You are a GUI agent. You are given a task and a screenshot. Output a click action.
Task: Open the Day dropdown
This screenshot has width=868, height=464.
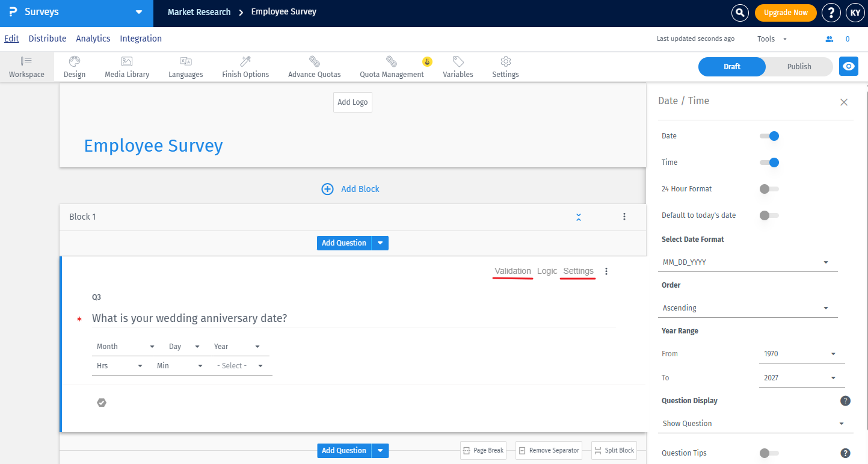[184, 347]
